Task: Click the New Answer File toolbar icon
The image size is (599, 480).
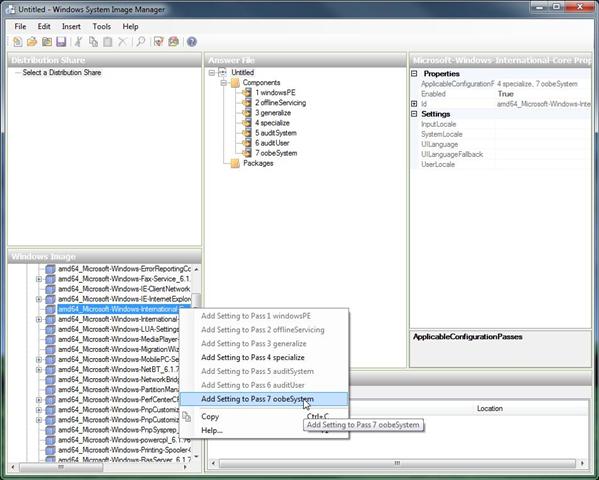Action: click(18, 42)
